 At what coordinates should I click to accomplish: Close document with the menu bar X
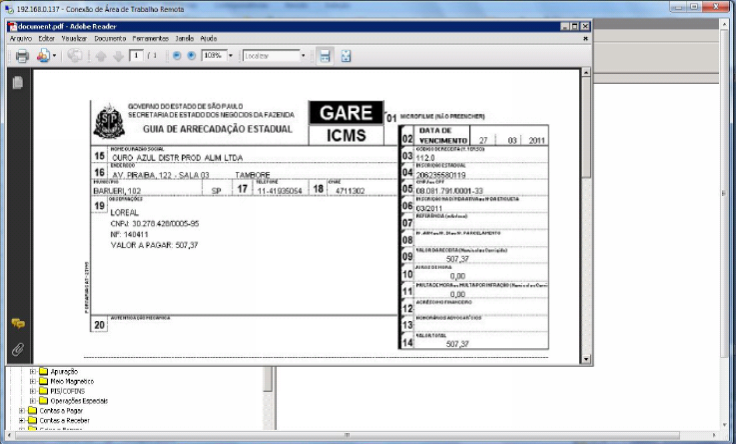[585, 39]
